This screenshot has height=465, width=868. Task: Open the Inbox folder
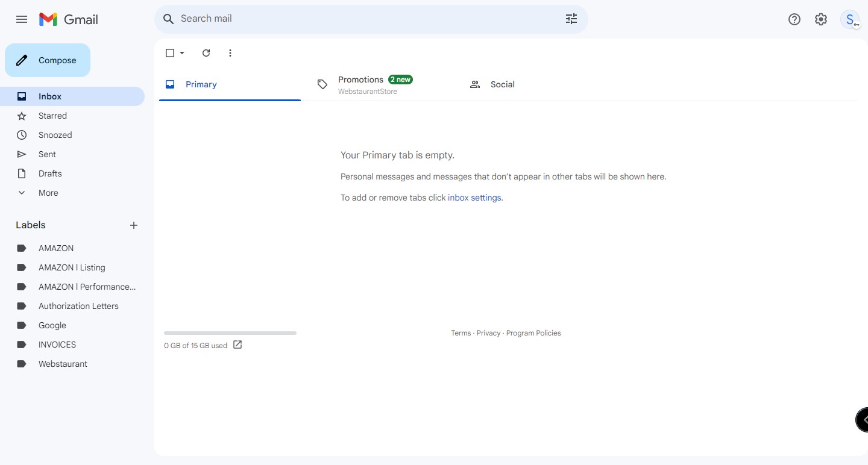click(x=72, y=96)
